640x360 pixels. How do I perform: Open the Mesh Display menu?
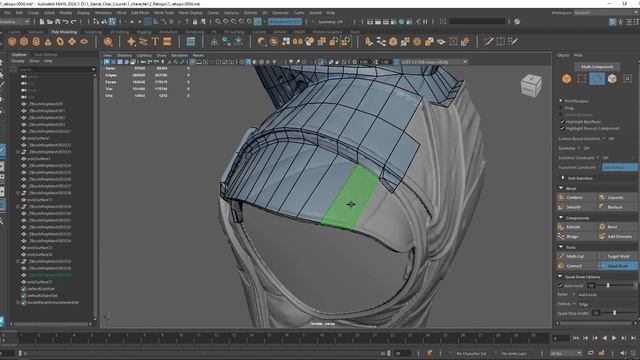pyautogui.click(x=191, y=13)
